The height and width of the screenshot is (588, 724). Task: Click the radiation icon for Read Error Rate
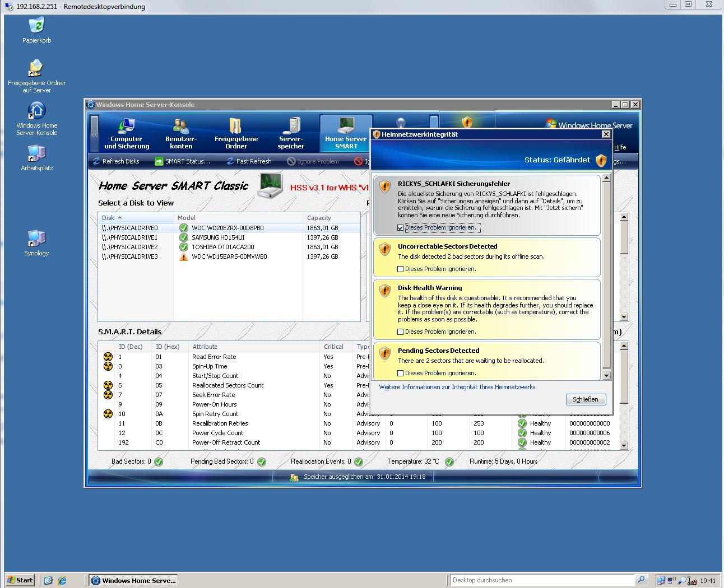[x=108, y=357]
